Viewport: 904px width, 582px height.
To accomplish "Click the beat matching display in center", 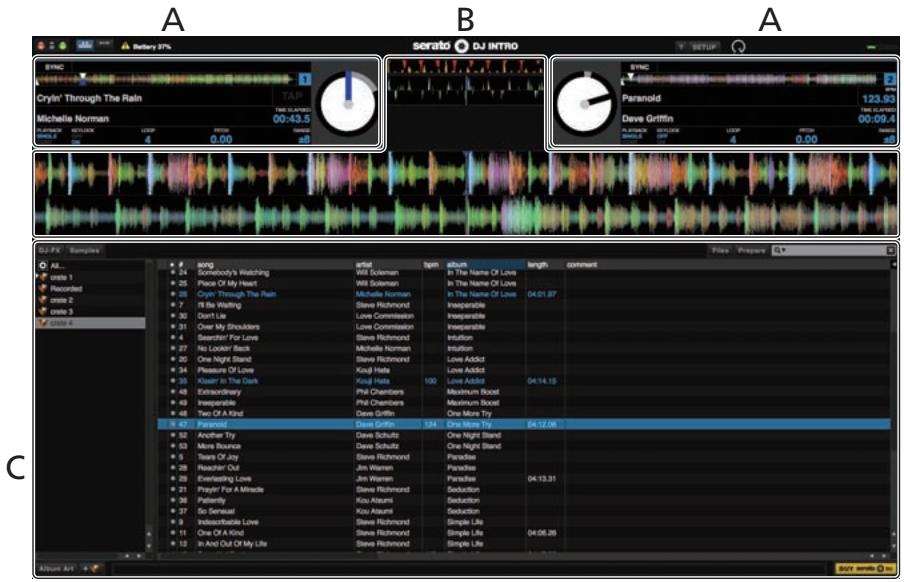I will pos(465,81).
